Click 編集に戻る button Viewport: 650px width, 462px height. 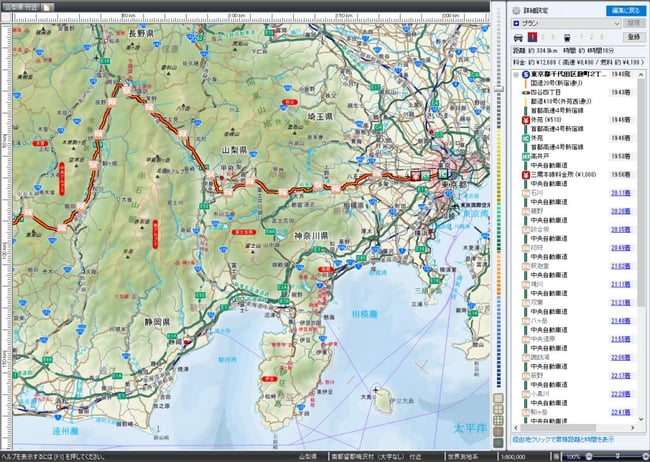tap(624, 10)
